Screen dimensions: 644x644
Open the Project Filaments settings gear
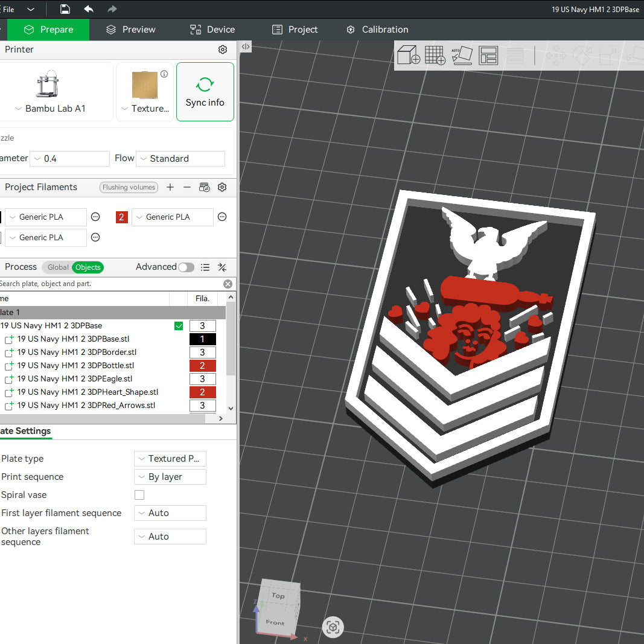pos(222,187)
